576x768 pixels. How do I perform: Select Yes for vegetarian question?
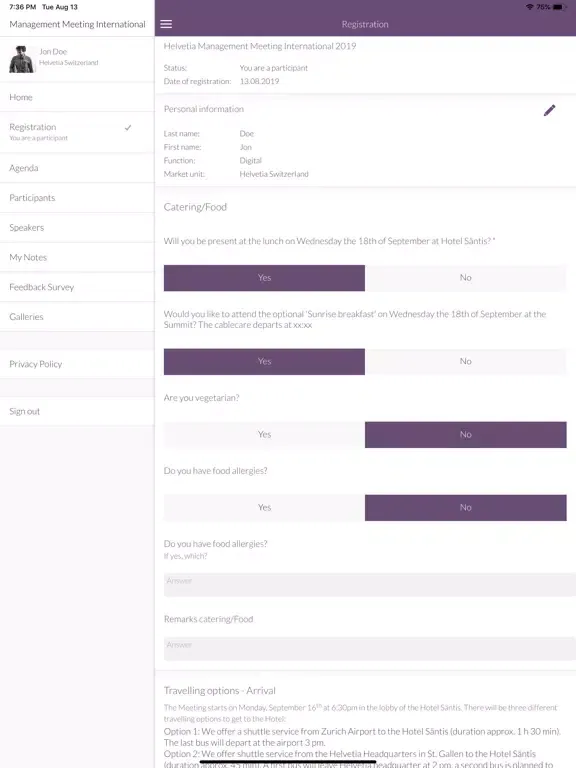(264, 434)
